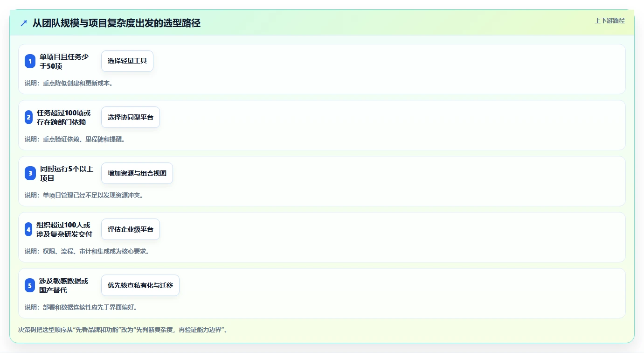Viewport: 644px width, 353px height.
Task: Click the 选择协同型平台 button
Action: point(131,117)
